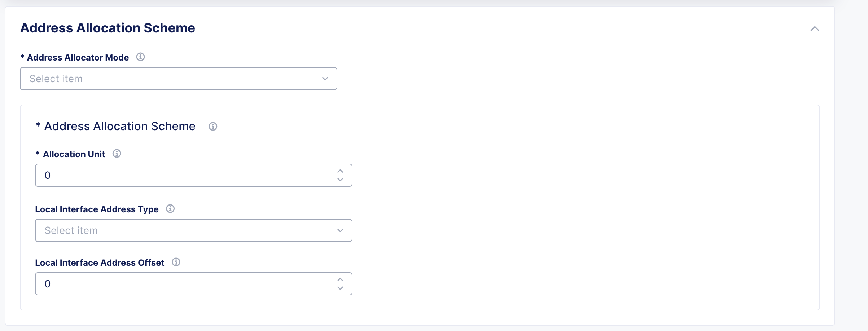The height and width of the screenshot is (331, 868).
Task: Open the Address Allocator Mode dropdown
Action: tap(173, 79)
